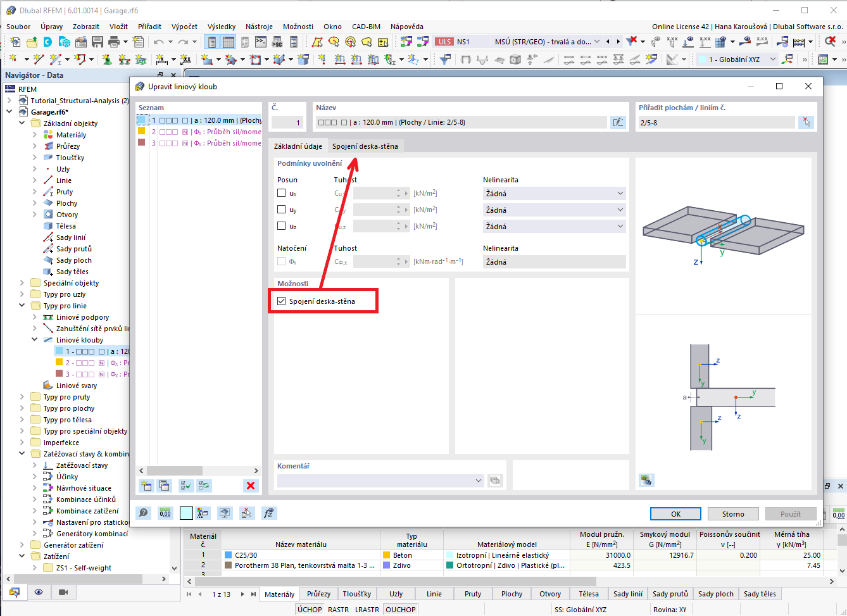Uncheck the Spojení deska-stěna option
Screen dimensions: 847x616
282,301
